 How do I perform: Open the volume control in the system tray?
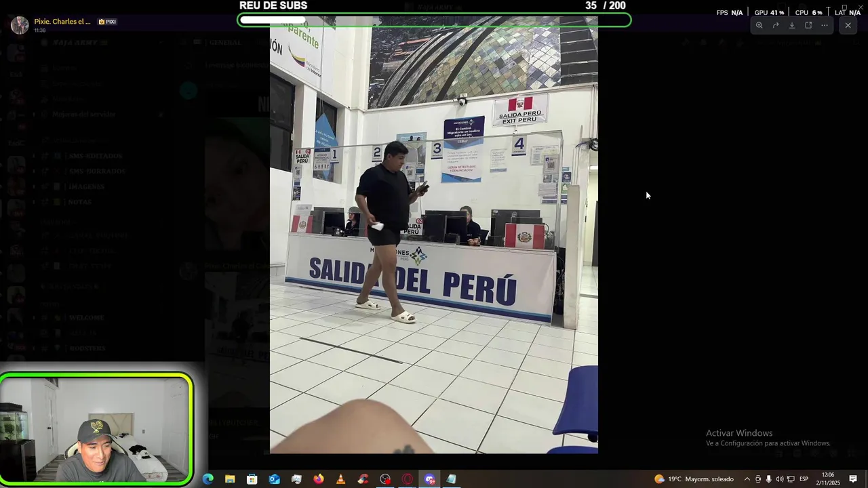(x=779, y=479)
